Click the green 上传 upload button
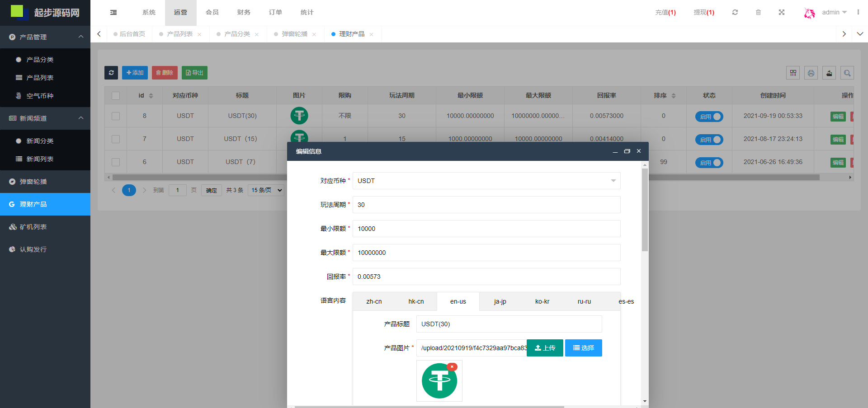This screenshot has height=408, width=868. (545, 348)
